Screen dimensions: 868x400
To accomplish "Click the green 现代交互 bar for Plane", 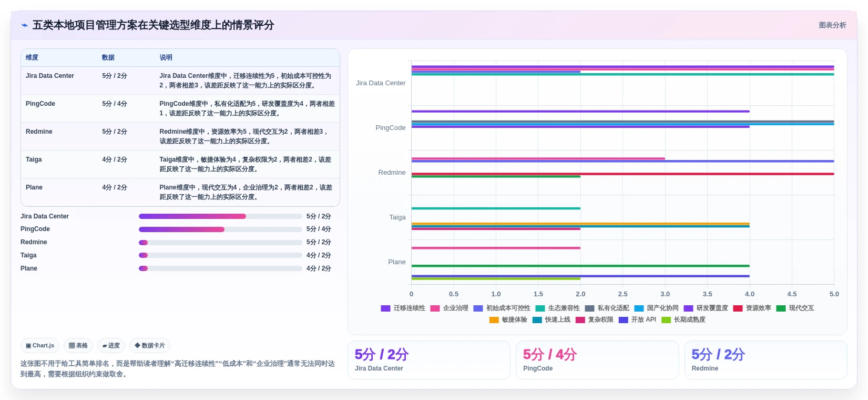I will [580, 266].
